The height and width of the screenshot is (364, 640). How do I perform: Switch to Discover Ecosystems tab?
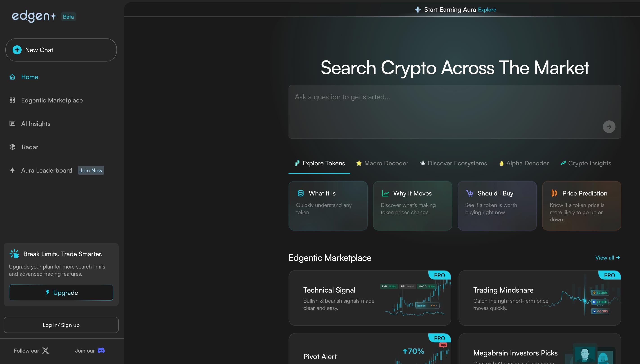tap(453, 163)
